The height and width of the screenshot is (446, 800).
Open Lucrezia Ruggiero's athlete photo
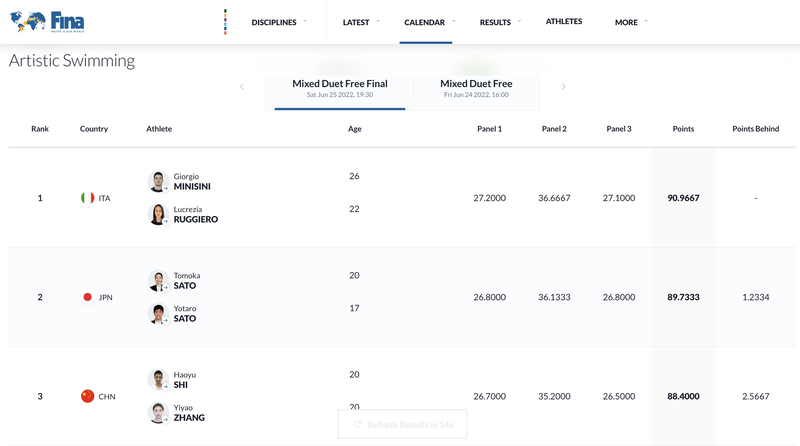158,214
